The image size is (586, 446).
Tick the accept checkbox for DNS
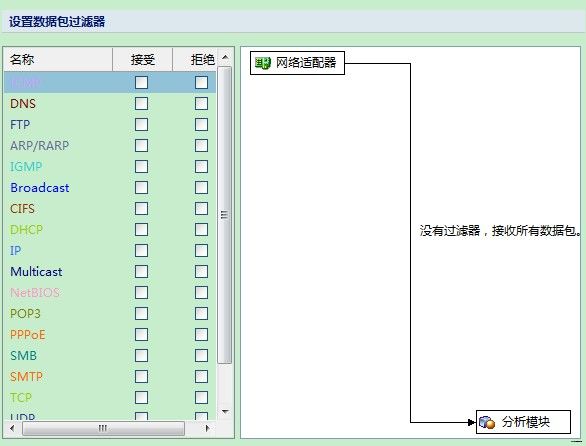tap(141, 104)
